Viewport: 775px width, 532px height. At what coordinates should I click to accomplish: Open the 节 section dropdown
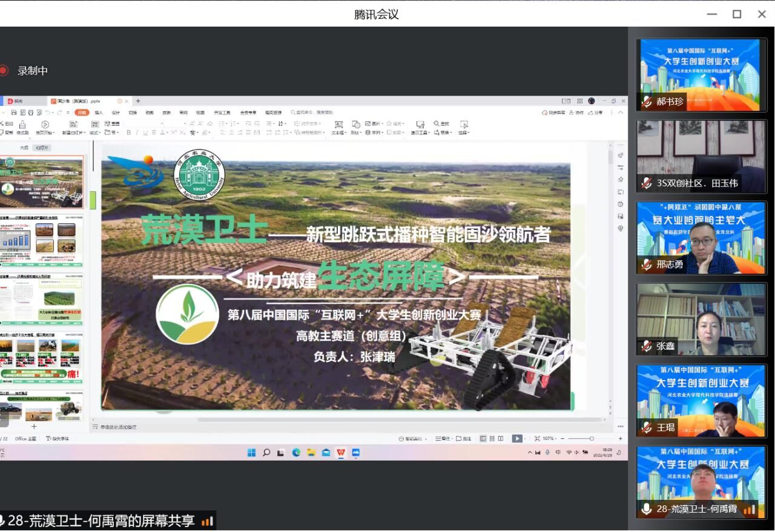[x=111, y=133]
